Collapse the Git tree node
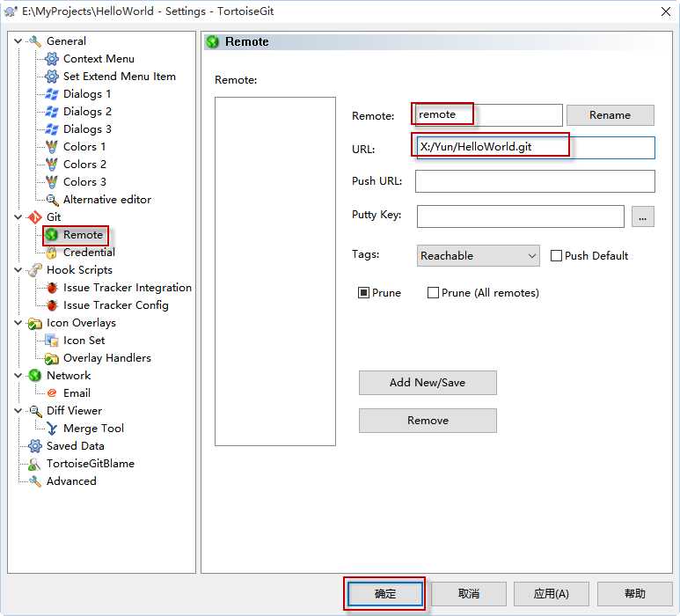 tap(18, 217)
